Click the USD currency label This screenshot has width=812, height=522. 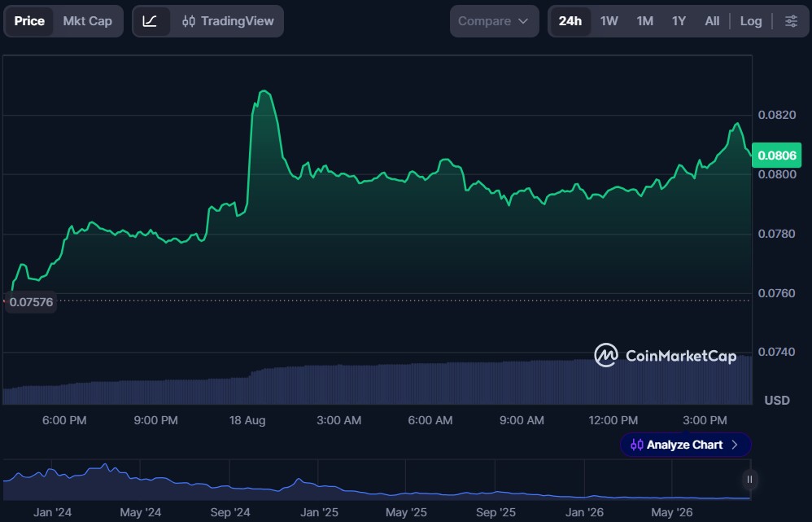click(777, 401)
